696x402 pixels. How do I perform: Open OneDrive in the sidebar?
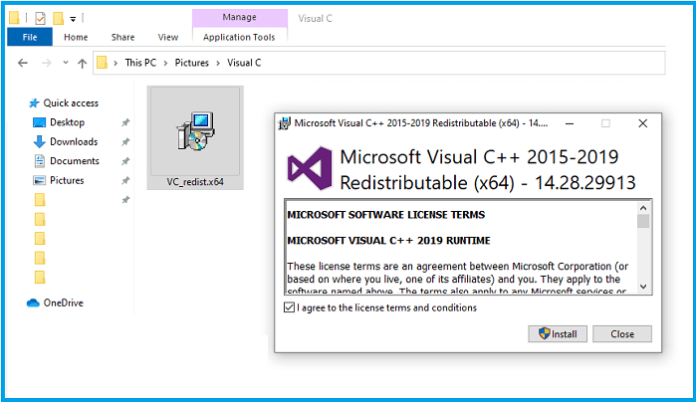pyautogui.click(x=63, y=303)
